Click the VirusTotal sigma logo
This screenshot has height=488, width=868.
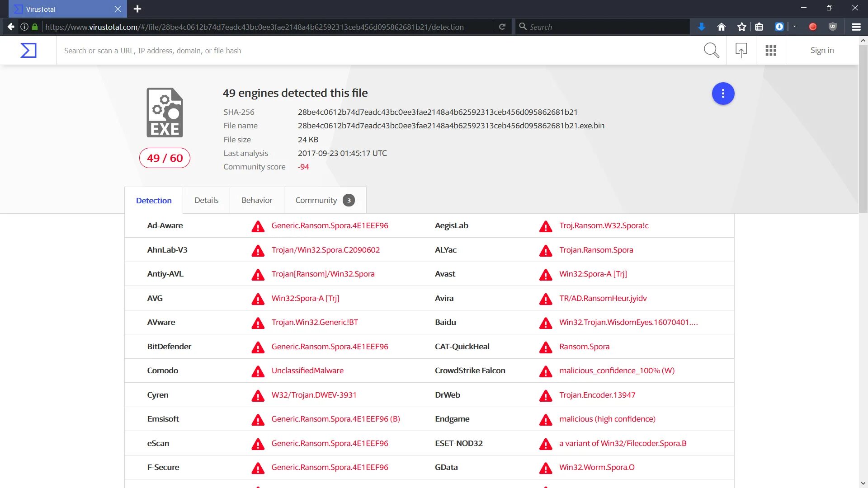[x=28, y=50]
